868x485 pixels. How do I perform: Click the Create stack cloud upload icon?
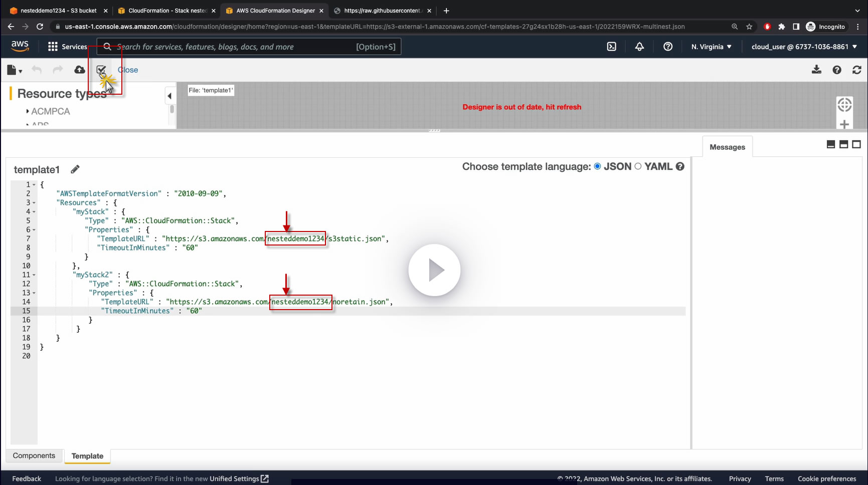(80, 70)
